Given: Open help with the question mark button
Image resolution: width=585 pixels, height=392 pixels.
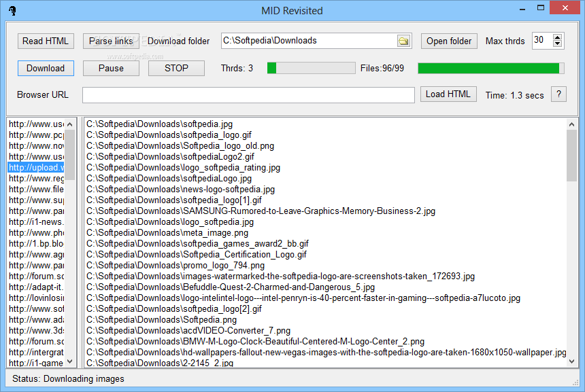Looking at the screenshot, I should pyautogui.click(x=558, y=94).
